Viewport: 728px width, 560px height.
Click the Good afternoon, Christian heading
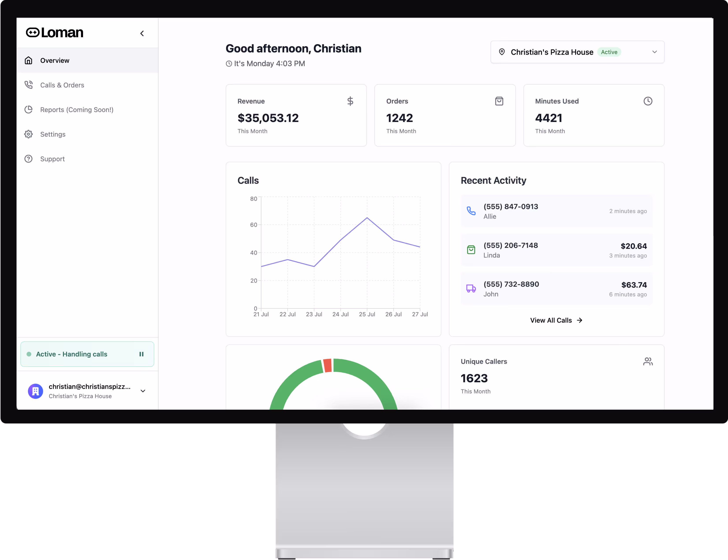point(294,49)
